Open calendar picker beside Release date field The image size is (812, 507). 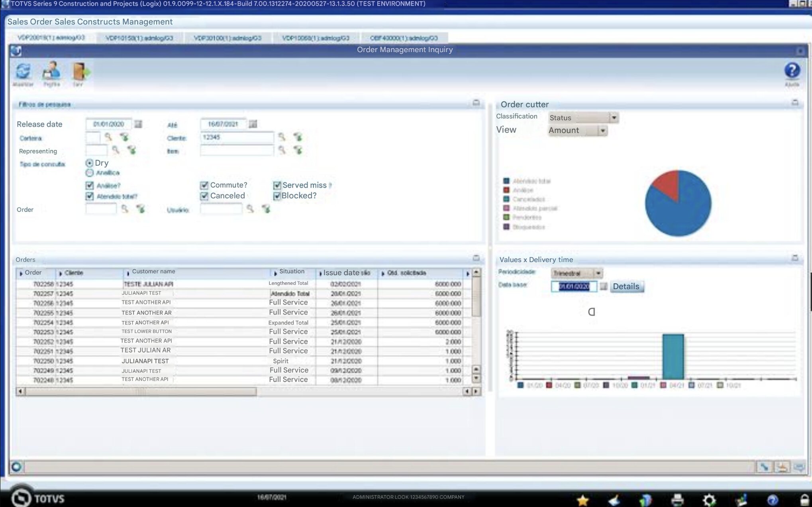click(x=138, y=124)
